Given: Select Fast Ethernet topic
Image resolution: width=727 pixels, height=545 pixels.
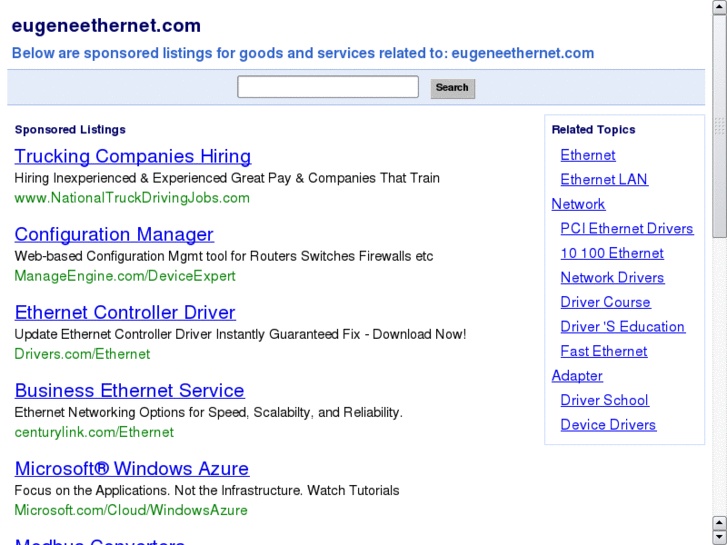Looking at the screenshot, I should pos(604,351).
